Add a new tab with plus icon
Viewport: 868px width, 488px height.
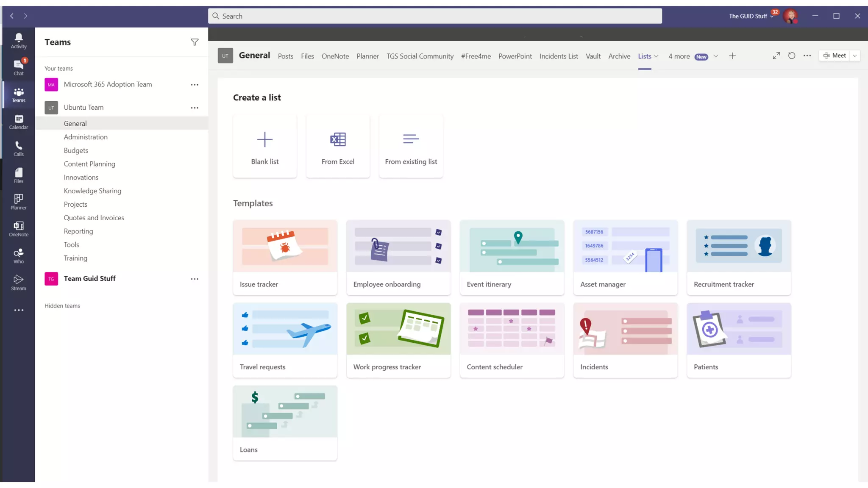[732, 56]
